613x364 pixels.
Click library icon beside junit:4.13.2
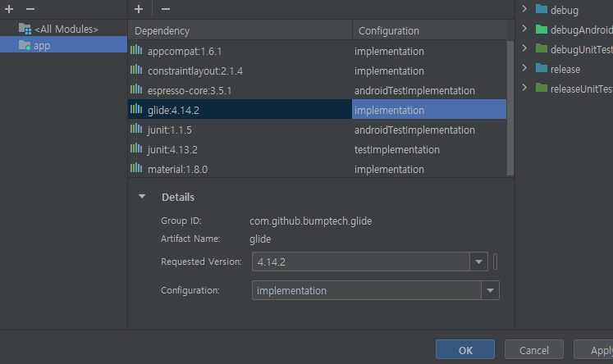click(x=136, y=148)
